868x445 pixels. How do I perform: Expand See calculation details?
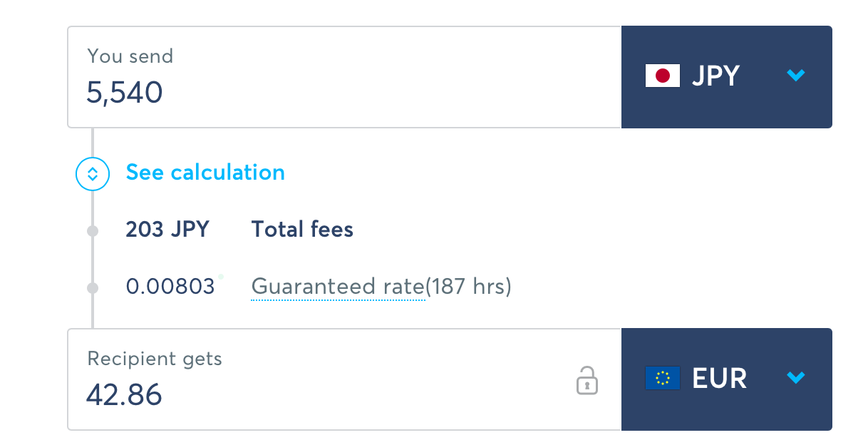pyautogui.click(x=205, y=173)
